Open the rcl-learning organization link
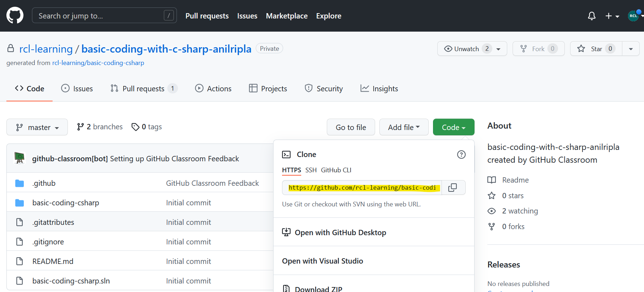The width and height of the screenshot is (644, 292). [46, 49]
